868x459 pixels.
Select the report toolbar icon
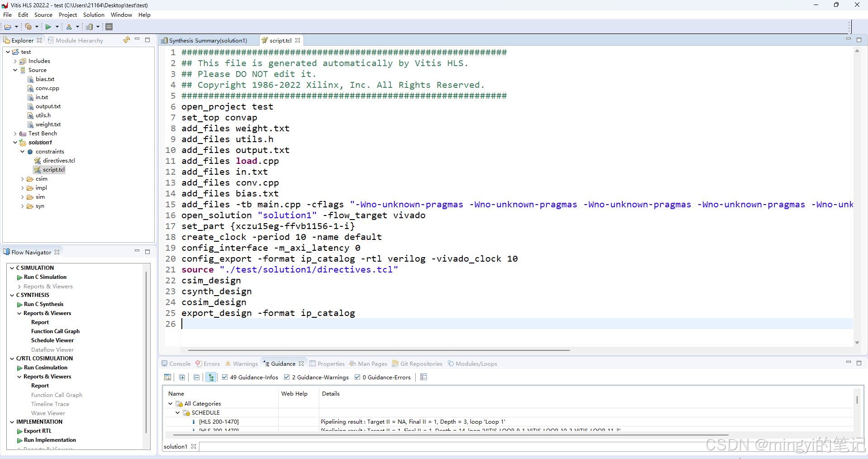click(90, 27)
